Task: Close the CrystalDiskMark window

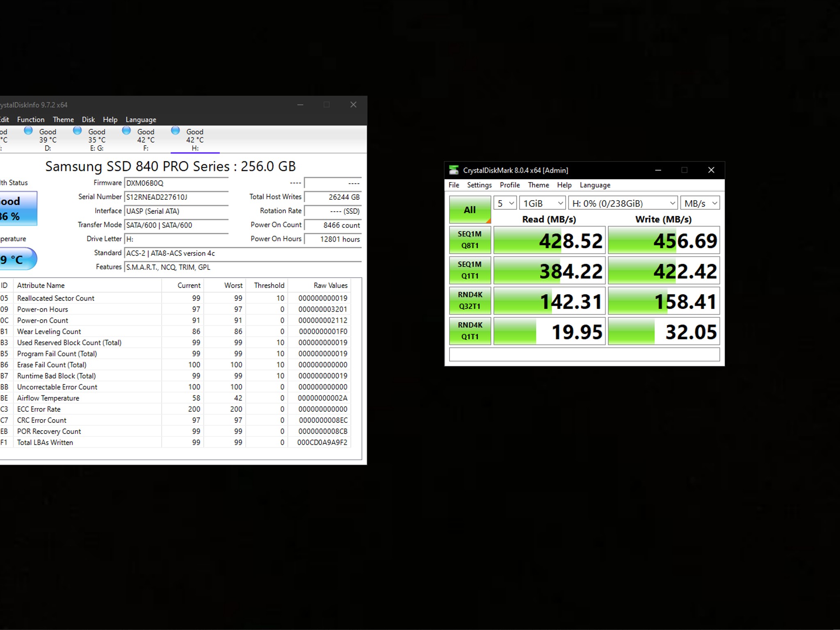Action: 711,170
